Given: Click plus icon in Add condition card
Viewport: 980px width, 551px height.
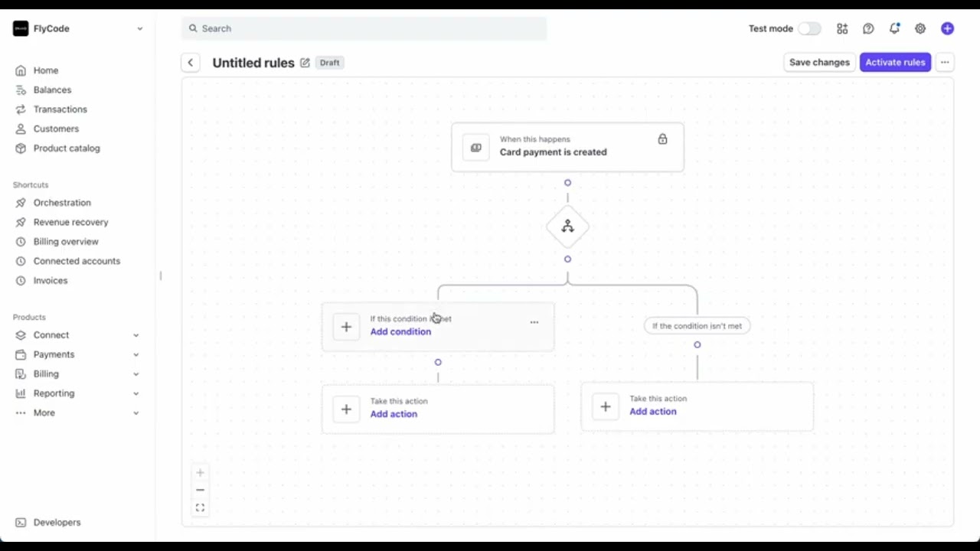Looking at the screenshot, I should click(x=346, y=327).
